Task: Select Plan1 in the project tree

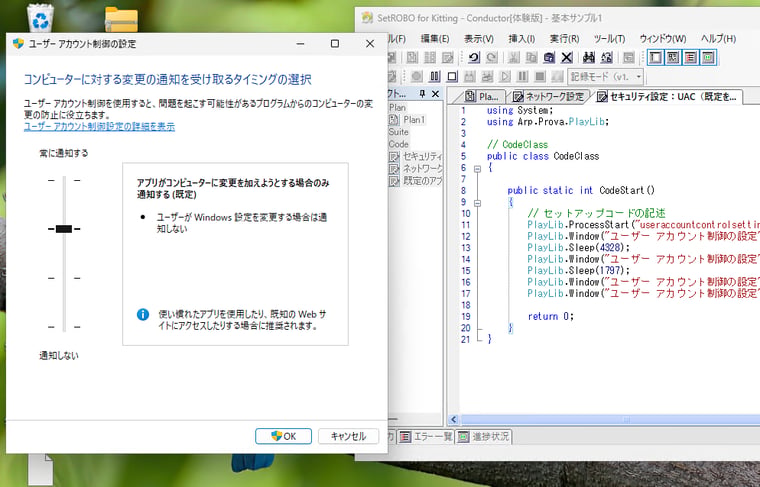Action: [413, 120]
